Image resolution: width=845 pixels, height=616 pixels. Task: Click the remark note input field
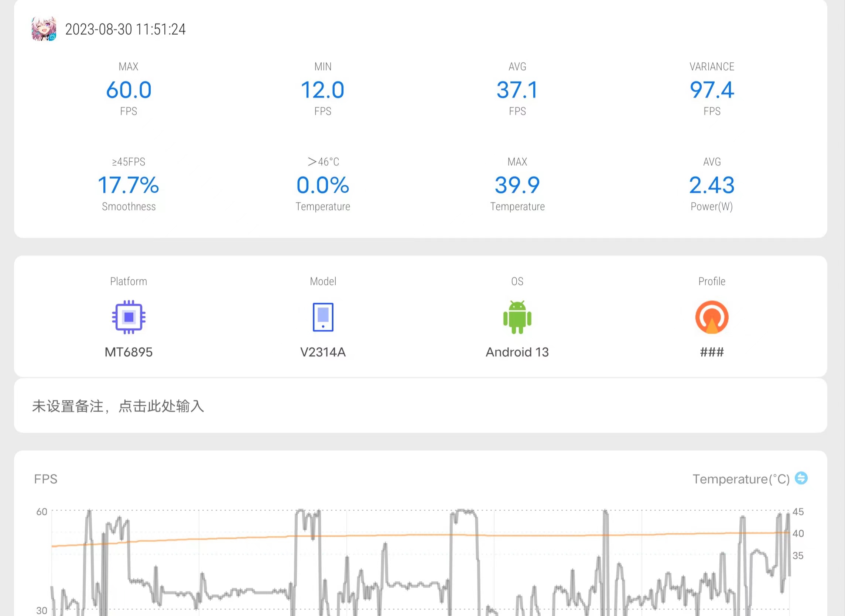420,406
